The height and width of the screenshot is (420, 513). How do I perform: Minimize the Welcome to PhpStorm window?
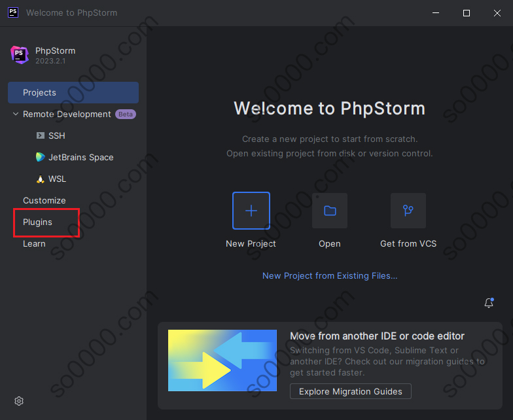point(436,13)
